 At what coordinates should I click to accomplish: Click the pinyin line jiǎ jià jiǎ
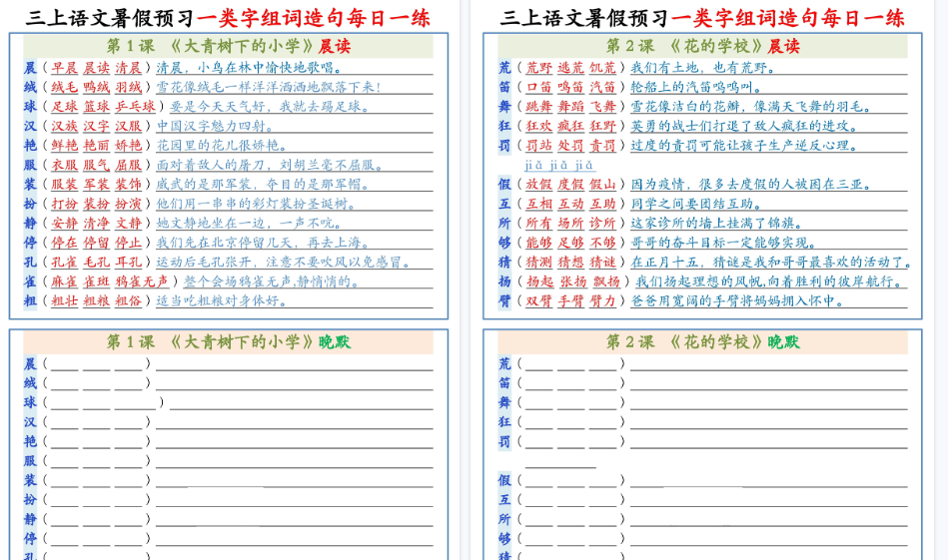[559, 165]
